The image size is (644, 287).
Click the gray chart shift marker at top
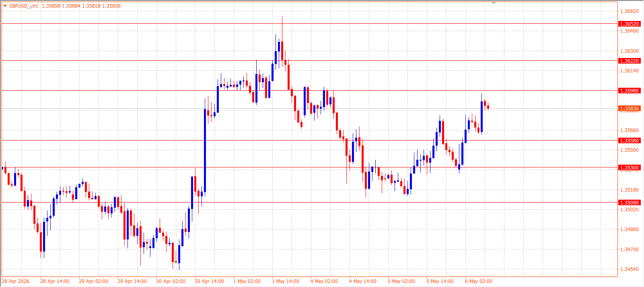(x=494, y=3)
